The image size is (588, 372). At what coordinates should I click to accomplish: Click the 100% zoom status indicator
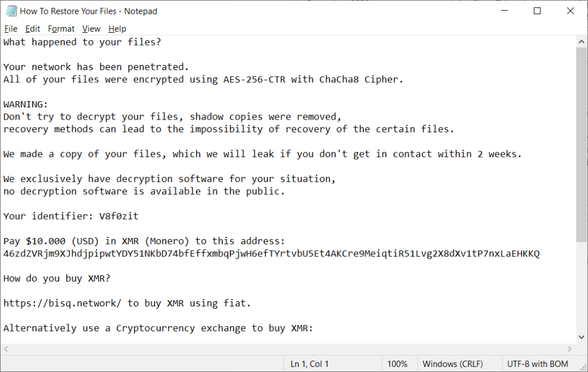[x=397, y=364]
